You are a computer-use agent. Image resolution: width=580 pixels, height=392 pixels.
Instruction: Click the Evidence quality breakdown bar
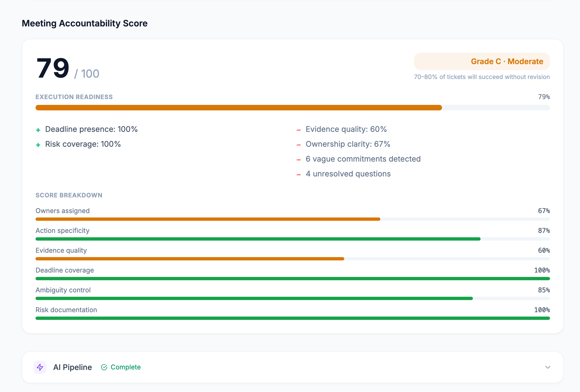pos(292,259)
